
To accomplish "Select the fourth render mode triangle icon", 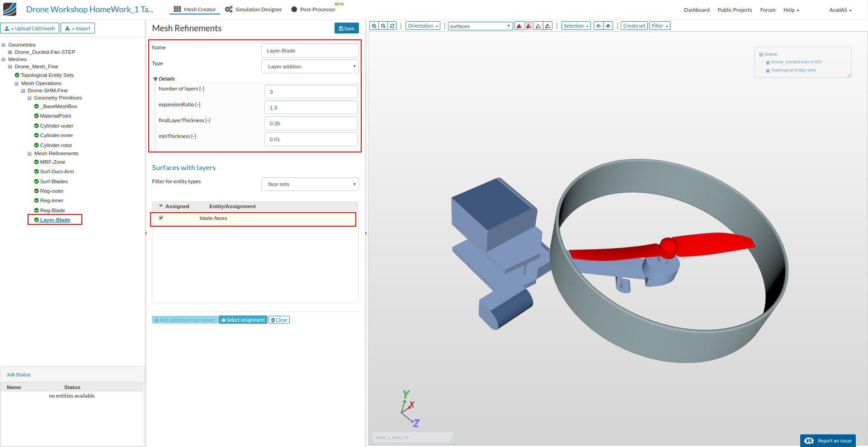I will point(548,26).
